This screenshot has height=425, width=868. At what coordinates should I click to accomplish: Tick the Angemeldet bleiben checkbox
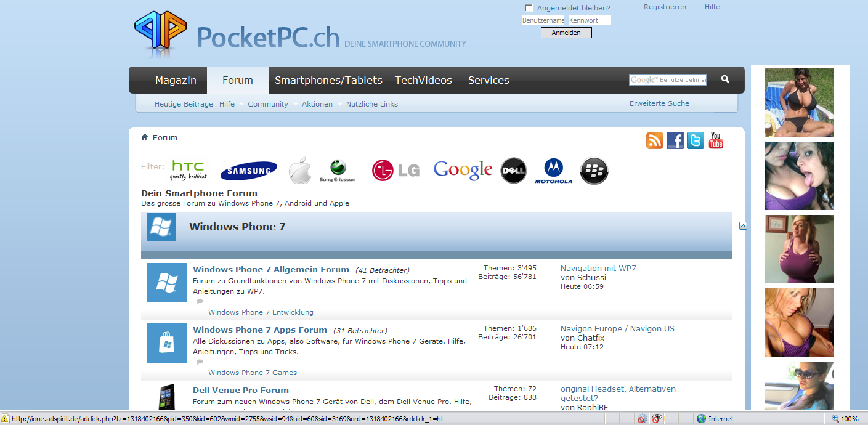[529, 8]
